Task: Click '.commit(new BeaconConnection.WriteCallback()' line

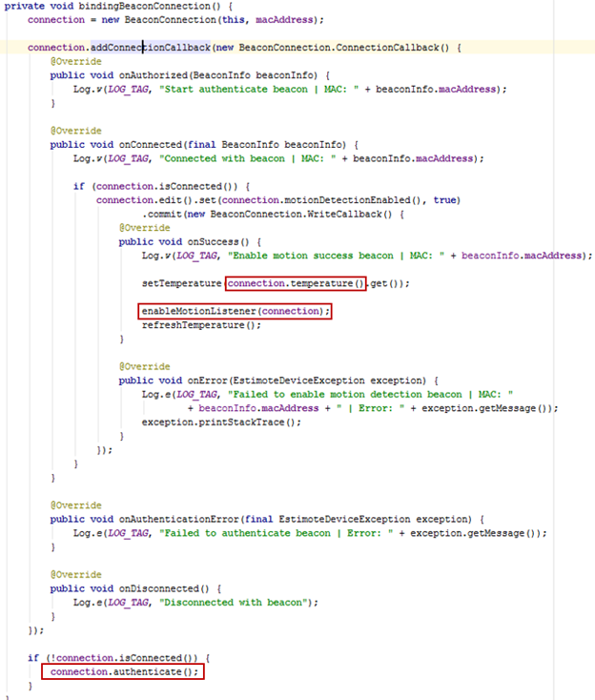Action: [273, 214]
